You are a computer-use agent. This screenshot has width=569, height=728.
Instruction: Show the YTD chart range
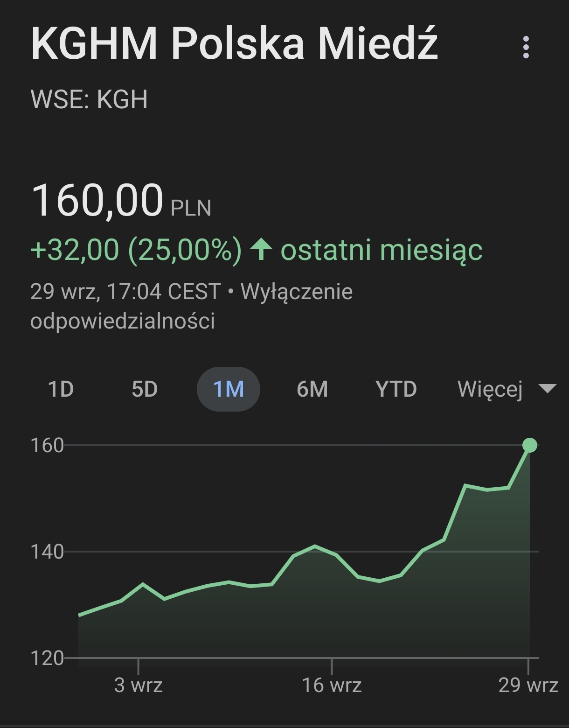396,389
